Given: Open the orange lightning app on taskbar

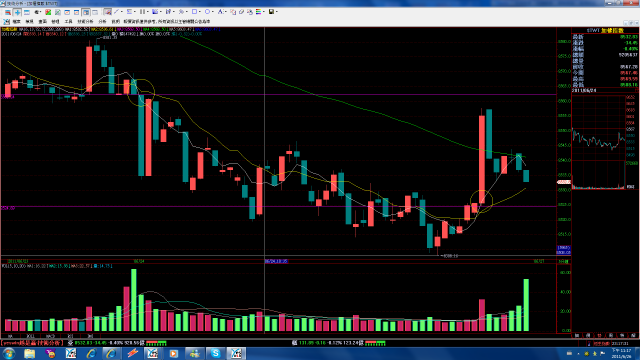Looking at the screenshot, I should click(132, 353).
